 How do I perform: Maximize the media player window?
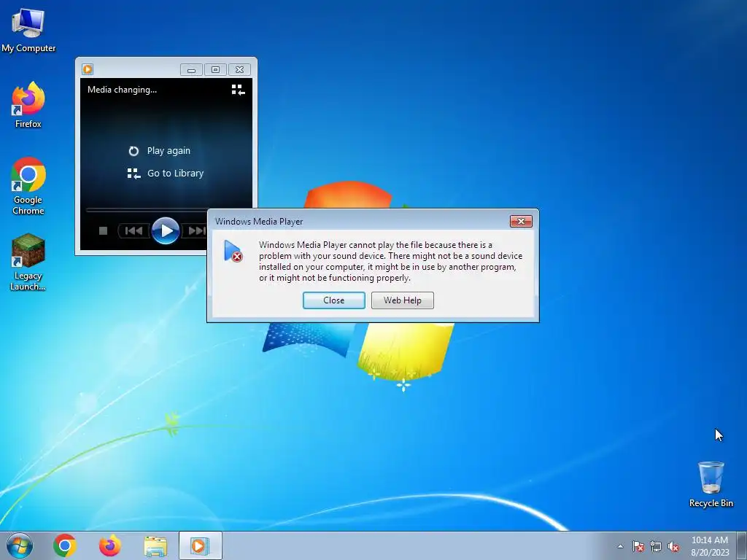coord(215,70)
